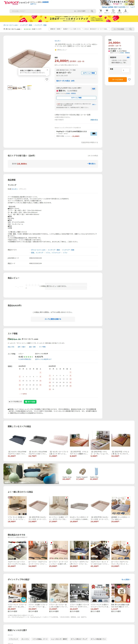Click the 内訳 breakdown button

93,89
